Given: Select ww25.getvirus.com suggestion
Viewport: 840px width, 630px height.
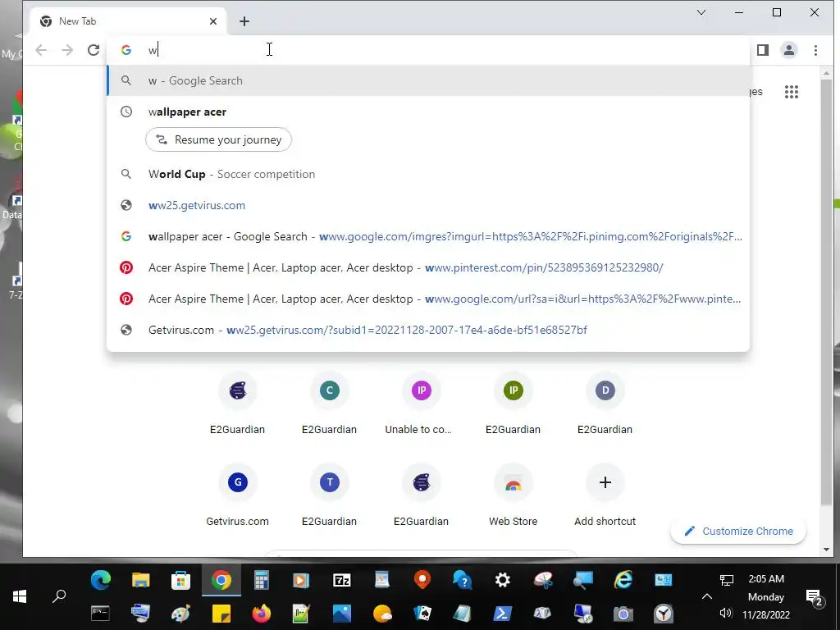Looking at the screenshot, I should click(x=427, y=205).
